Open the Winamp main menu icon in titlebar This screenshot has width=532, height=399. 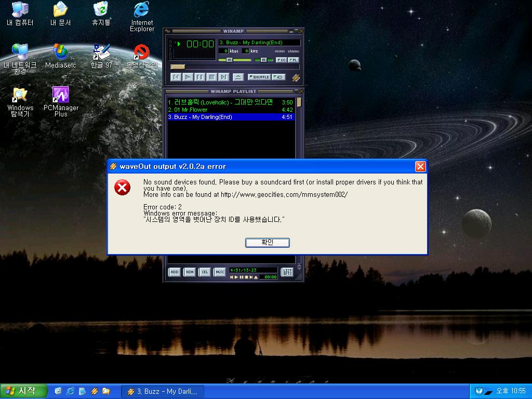click(x=167, y=31)
